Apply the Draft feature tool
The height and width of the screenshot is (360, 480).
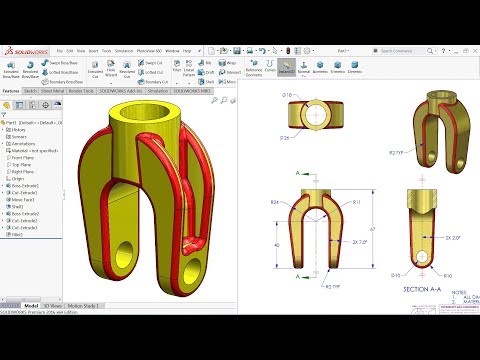[206, 72]
